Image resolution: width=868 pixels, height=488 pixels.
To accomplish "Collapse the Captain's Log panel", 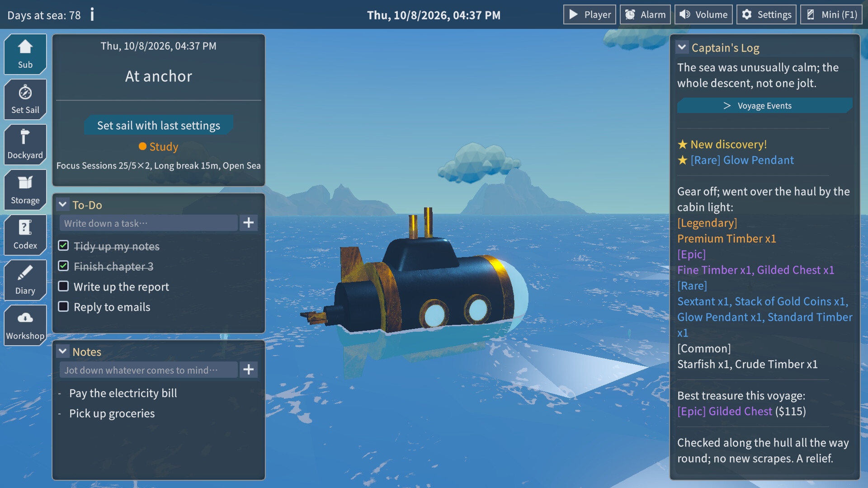I will [682, 47].
